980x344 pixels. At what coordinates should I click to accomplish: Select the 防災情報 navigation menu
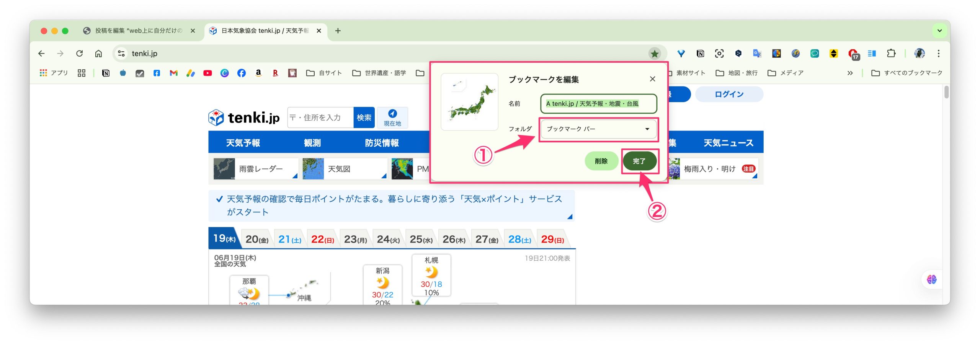point(382,143)
